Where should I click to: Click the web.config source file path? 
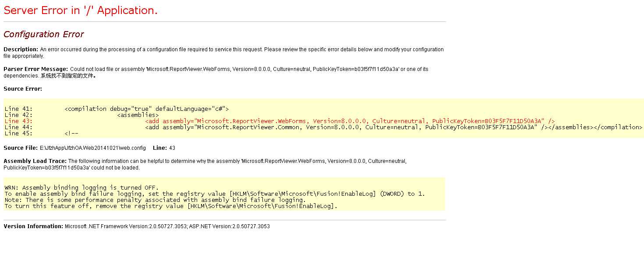point(93,148)
